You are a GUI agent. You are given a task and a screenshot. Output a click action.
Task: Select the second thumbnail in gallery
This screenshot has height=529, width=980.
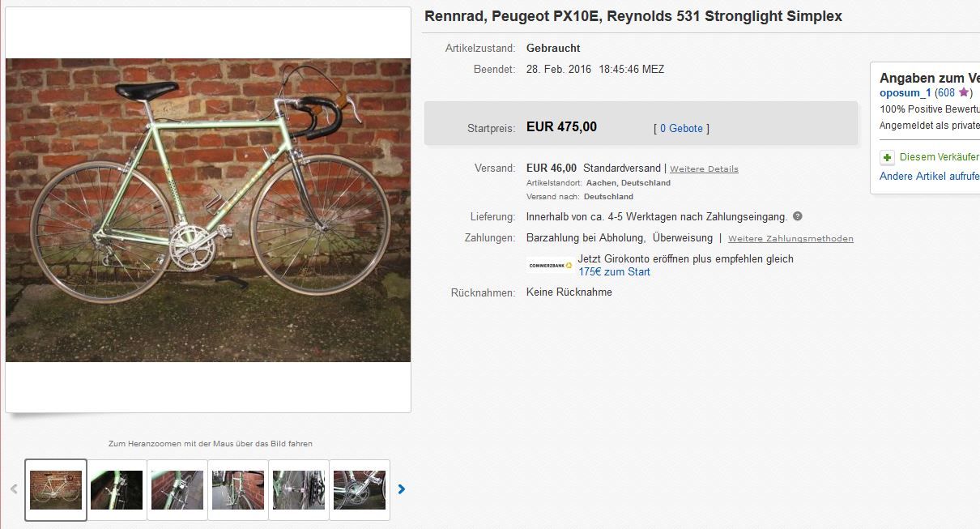[117, 489]
